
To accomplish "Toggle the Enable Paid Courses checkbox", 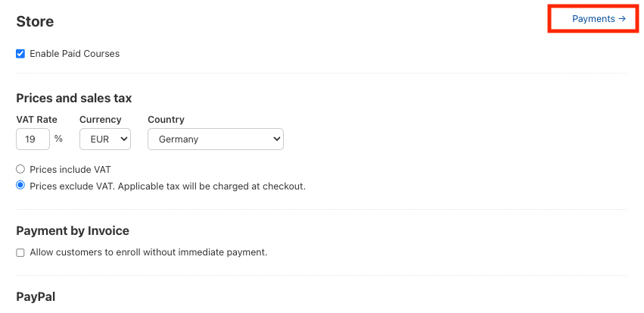I will click(20, 54).
